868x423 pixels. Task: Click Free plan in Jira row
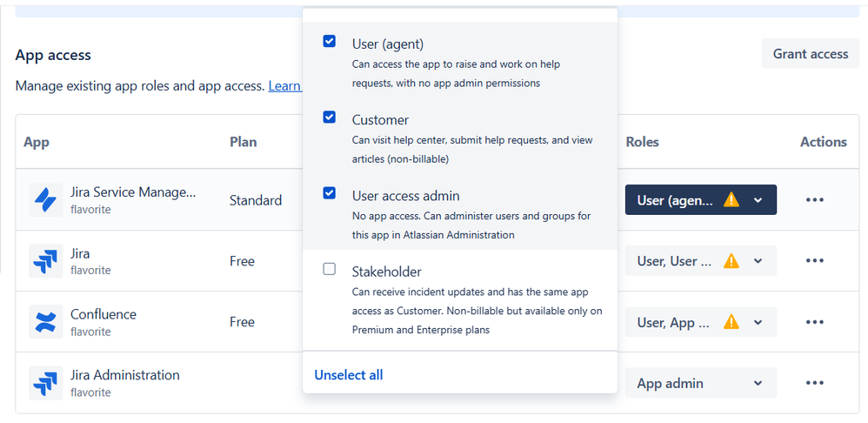pos(242,261)
